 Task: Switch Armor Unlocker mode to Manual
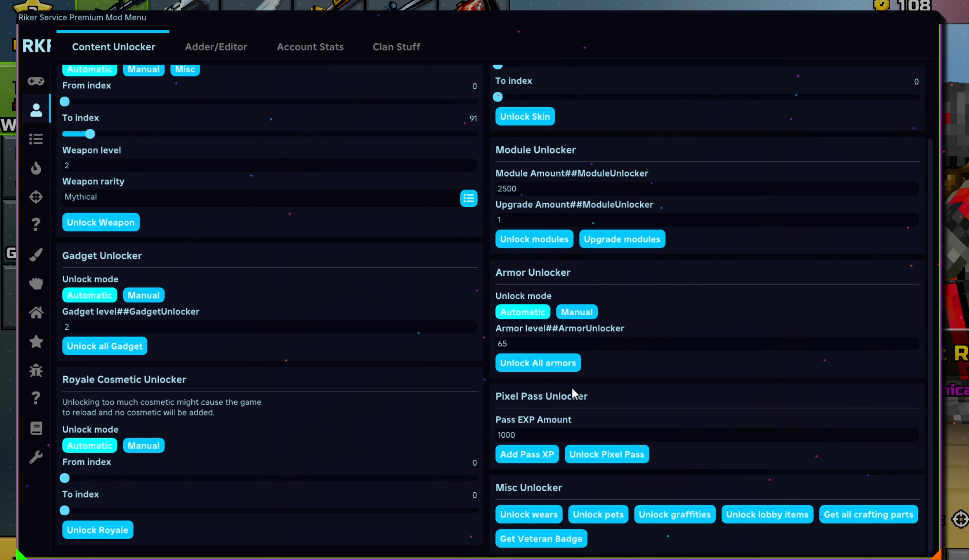pos(576,312)
